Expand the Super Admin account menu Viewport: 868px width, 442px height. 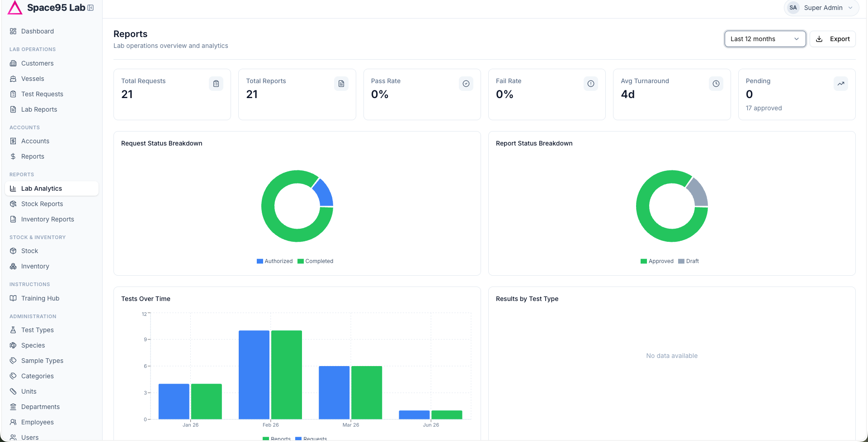click(821, 8)
